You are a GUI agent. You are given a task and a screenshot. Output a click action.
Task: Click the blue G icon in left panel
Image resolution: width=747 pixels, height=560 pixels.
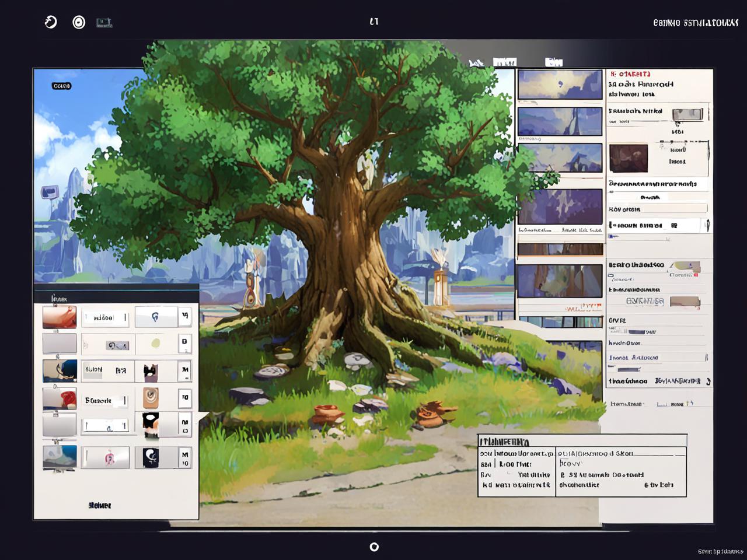tap(155, 317)
